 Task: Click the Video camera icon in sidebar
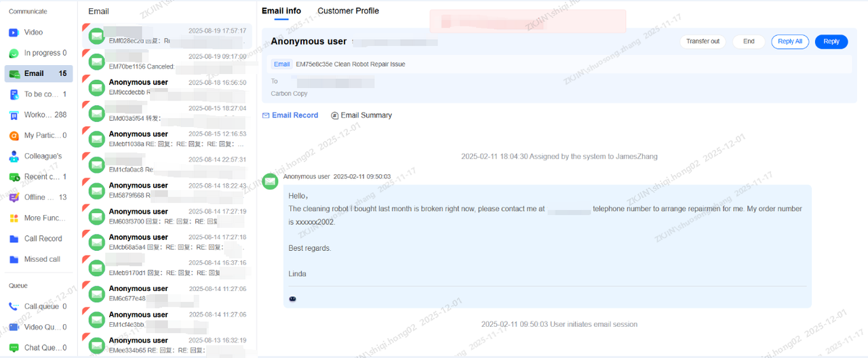[14, 33]
